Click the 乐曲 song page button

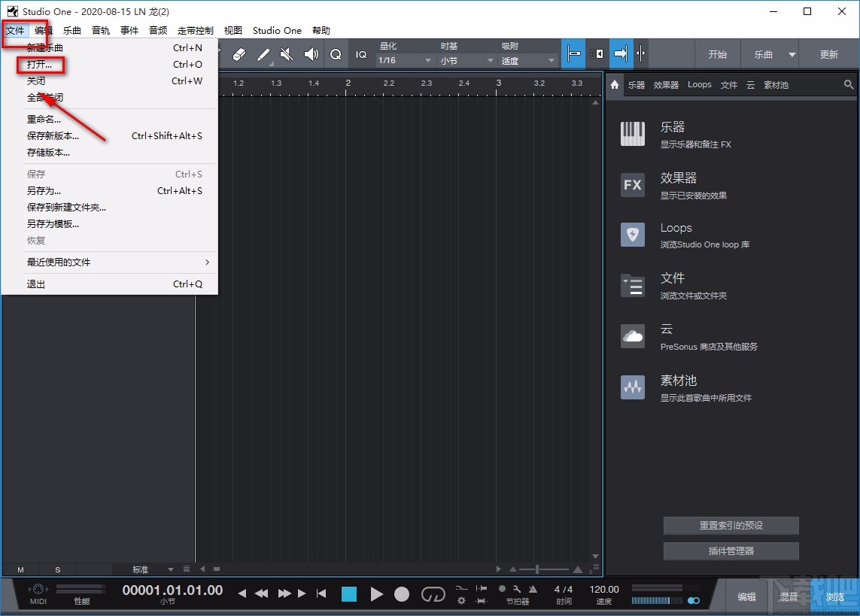(764, 54)
